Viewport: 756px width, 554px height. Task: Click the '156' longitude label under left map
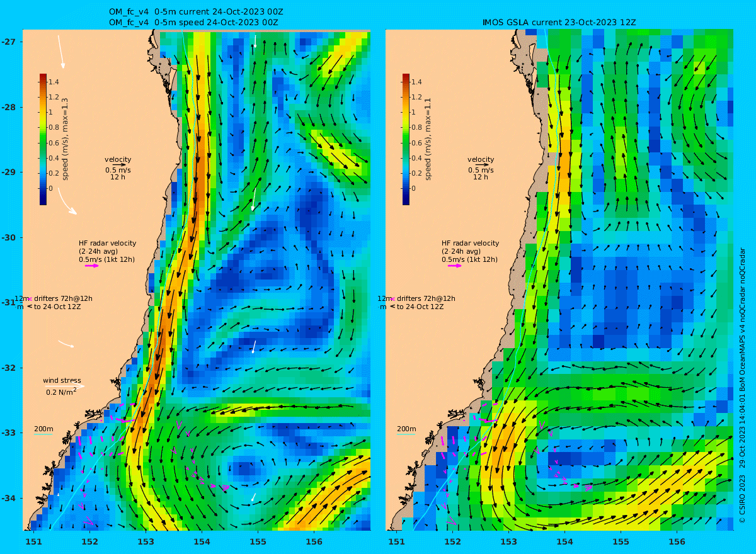314,541
